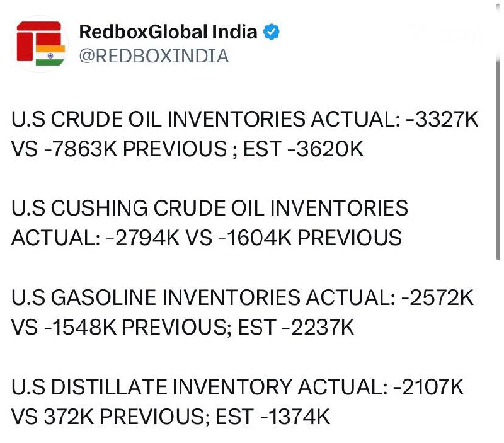The image size is (504, 443).
Task: Open the RedboxGlobal India profile avatar
Action: point(40,44)
